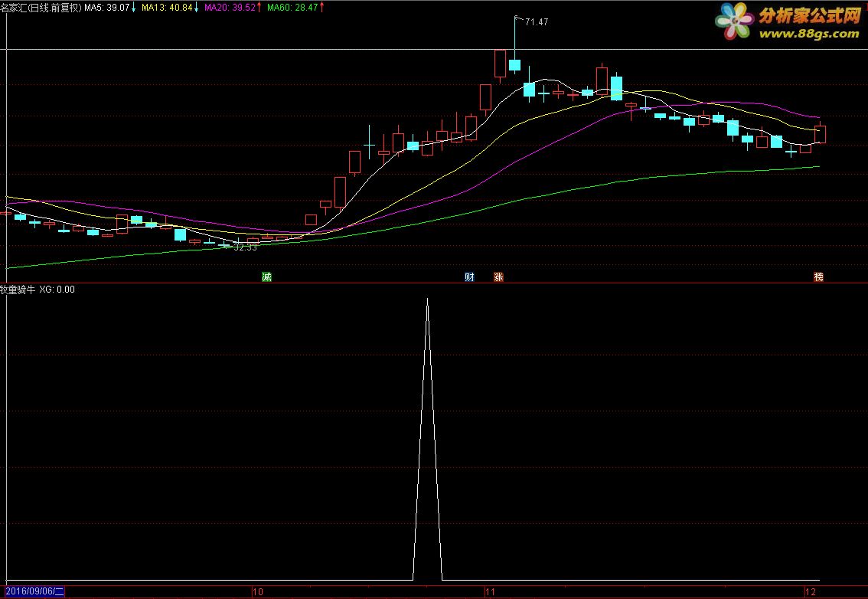Click the stock title 名家汇(日线.前复权)
The height and width of the screenshot is (599, 868).
pyautogui.click(x=41, y=8)
